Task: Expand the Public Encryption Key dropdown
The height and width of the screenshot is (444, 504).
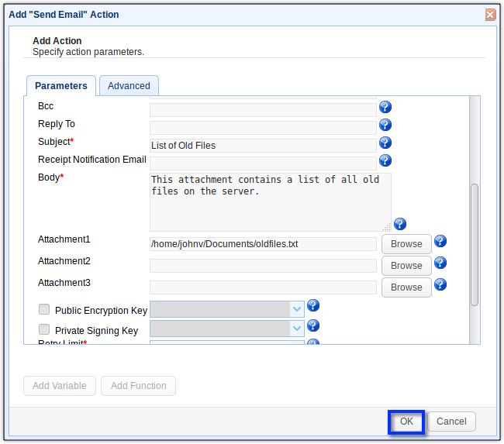Action: [297, 309]
